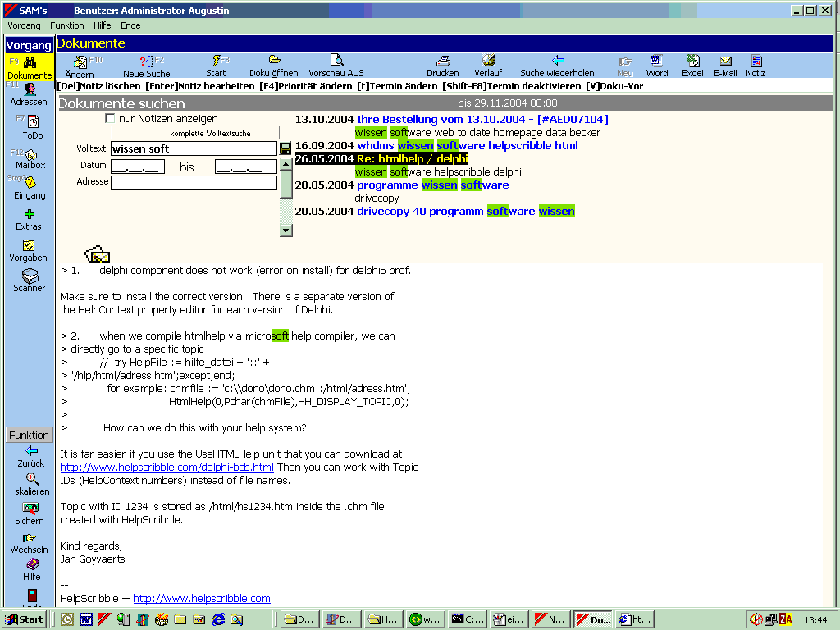This screenshot has height=630, width=840.
Task: Print with the Drucken icon
Action: tap(443, 66)
